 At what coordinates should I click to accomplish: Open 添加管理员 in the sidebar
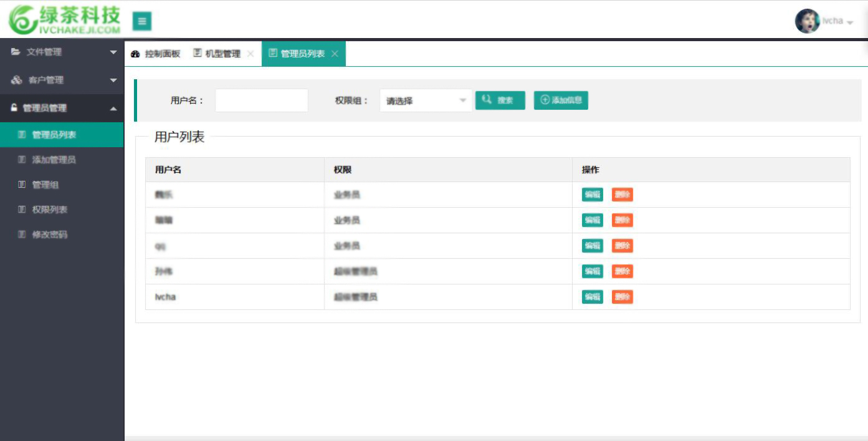(x=62, y=160)
